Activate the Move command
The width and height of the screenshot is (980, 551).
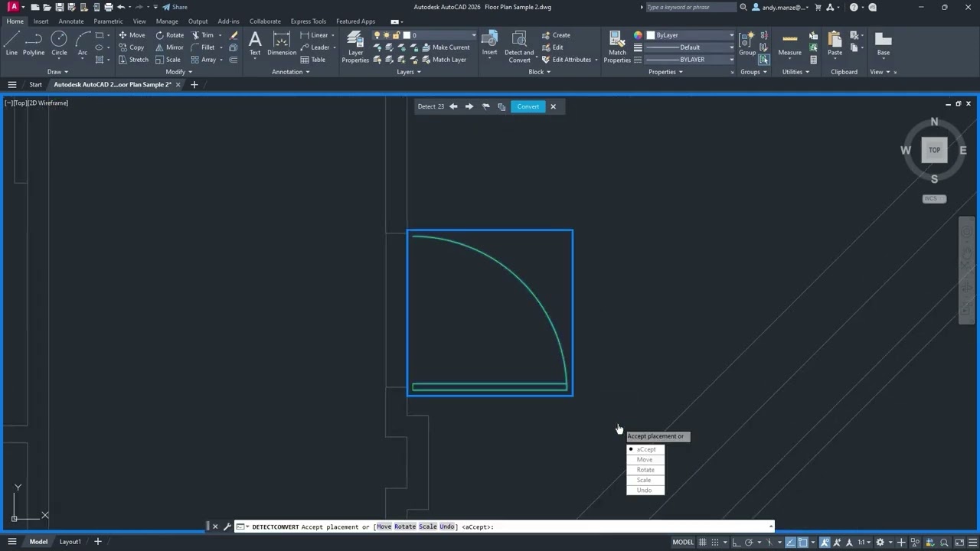click(x=132, y=35)
